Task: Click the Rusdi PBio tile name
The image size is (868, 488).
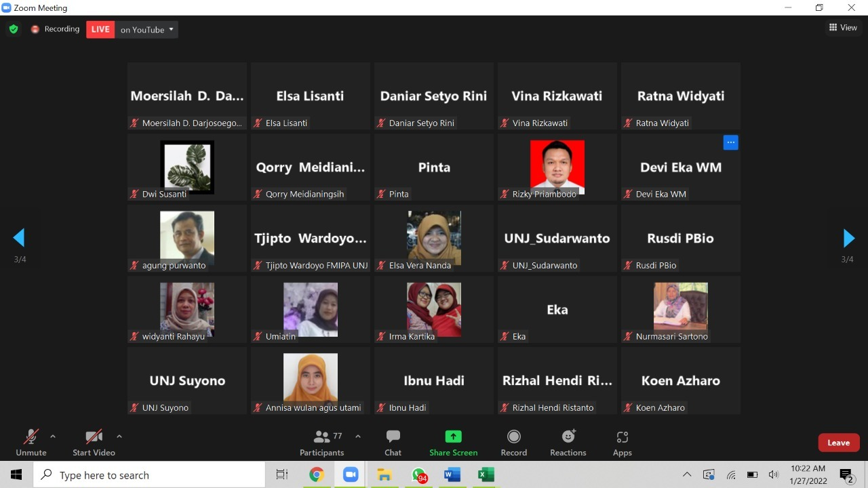Action: pyautogui.click(x=681, y=238)
